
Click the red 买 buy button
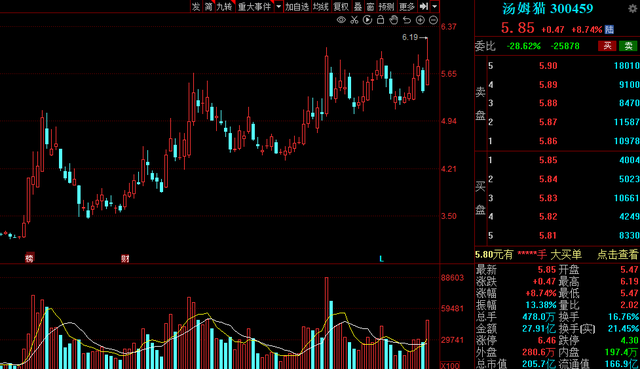pyautogui.click(x=607, y=46)
